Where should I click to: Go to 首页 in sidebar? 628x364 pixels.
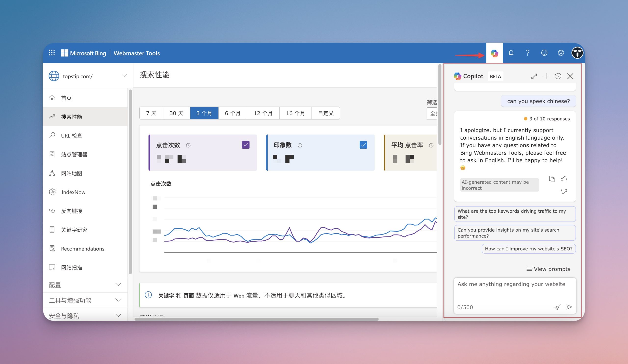(x=85, y=98)
